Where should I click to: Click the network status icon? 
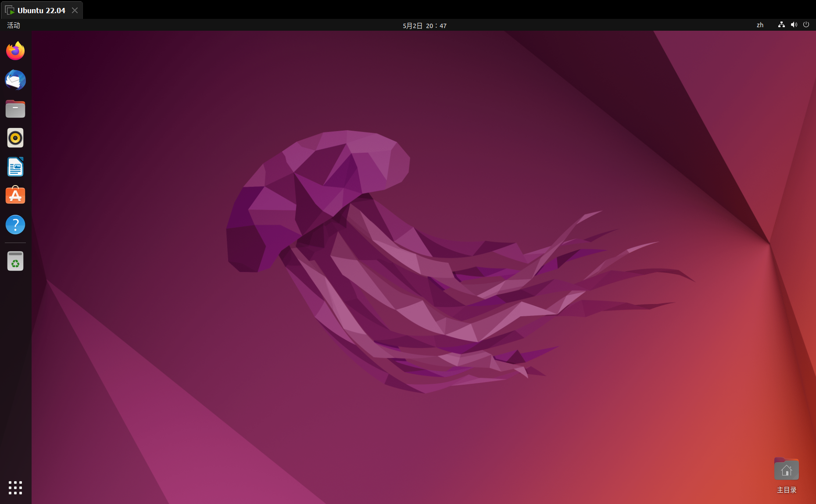pyautogui.click(x=781, y=25)
